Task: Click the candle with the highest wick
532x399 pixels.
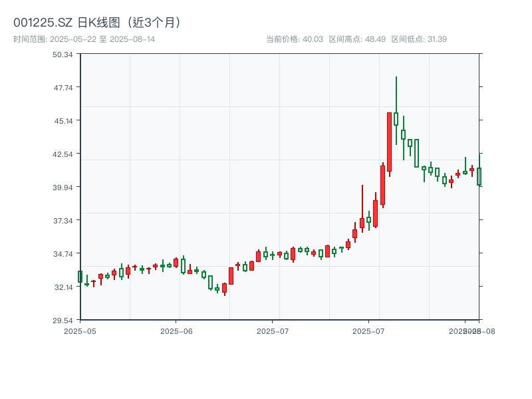Action: pyautogui.click(x=396, y=118)
